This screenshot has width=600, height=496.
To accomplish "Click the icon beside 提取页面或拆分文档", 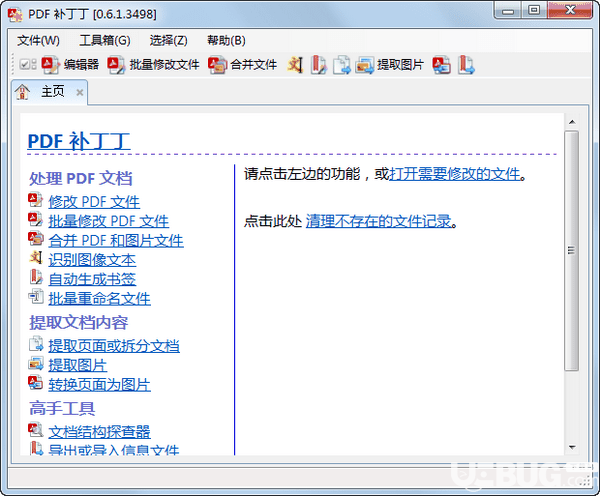I will (x=36, y=344).
